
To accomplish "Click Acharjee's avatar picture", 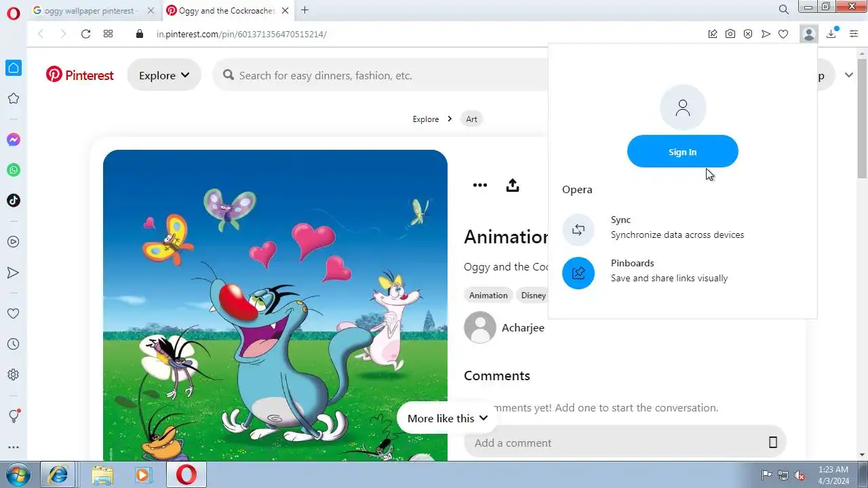I will click(x=480, y=328).
